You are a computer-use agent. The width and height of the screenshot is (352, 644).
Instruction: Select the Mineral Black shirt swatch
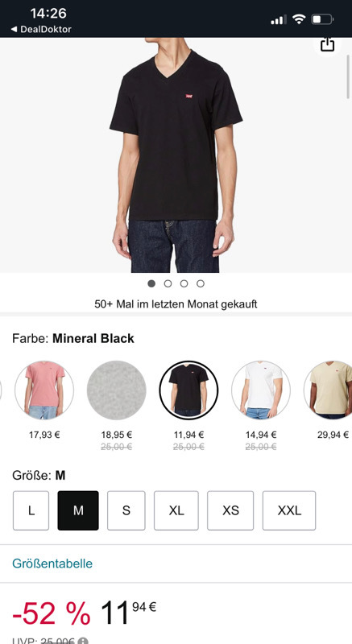coord(189,390)
